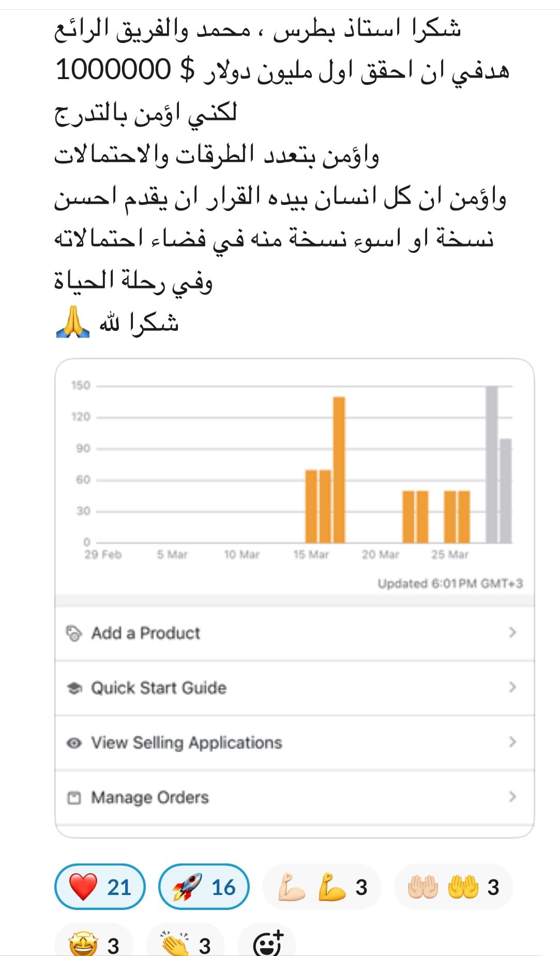Click the tallest orange sales bar
This screenshot has width=560, height=956.
click(339, 469)
